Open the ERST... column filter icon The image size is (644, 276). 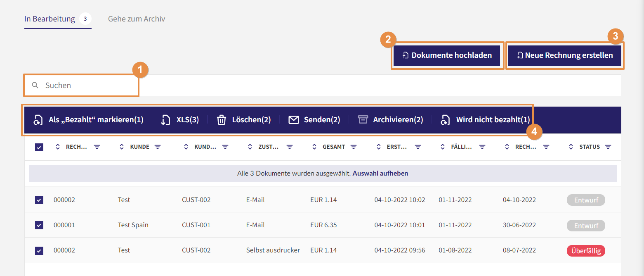(x=418, y=147)
